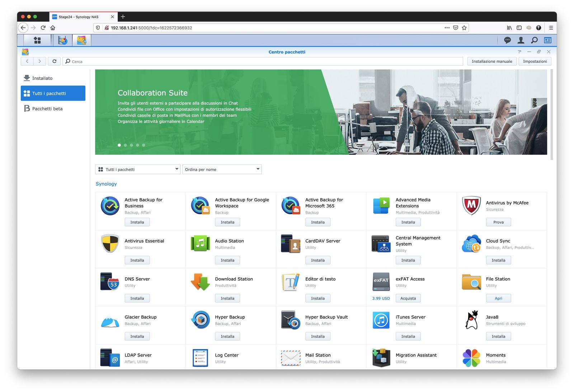
Task: Click the Editor di testo icon
Action: (x=291, y=282)
